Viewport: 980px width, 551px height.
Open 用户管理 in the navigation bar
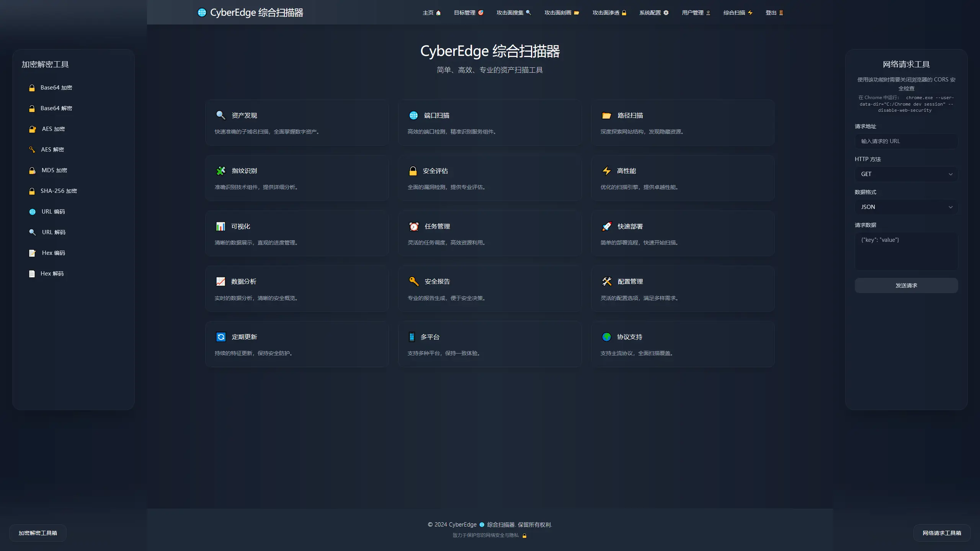(696, 13)
